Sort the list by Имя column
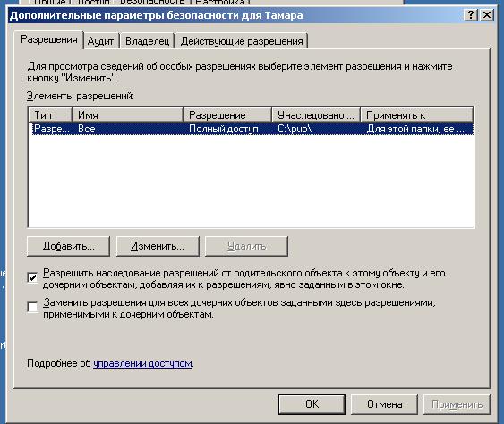The width and height of the screenshot is (504, 424). click(x=128, y=115)
